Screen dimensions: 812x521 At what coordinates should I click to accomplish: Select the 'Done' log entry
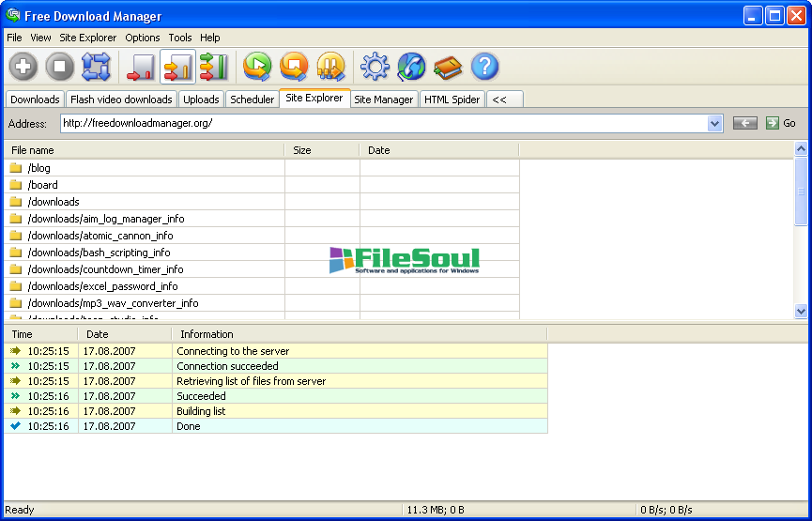(276, 426)
